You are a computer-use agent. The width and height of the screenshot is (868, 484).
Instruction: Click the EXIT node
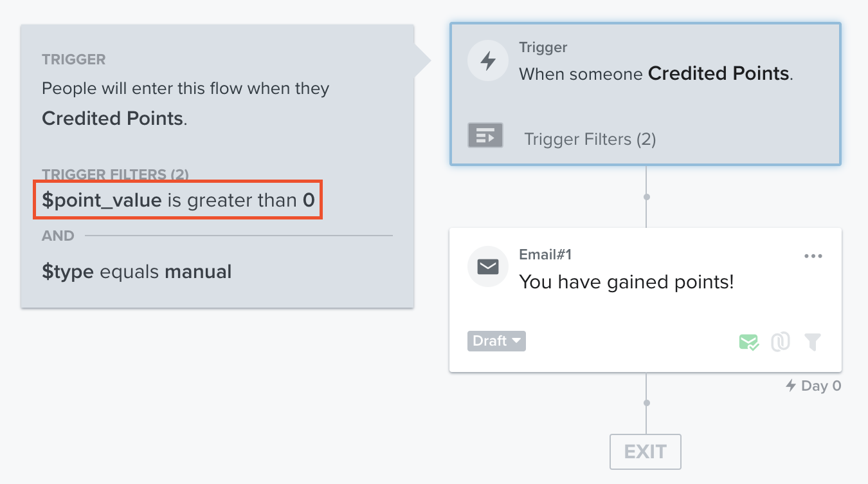click(x=646, y=451)
